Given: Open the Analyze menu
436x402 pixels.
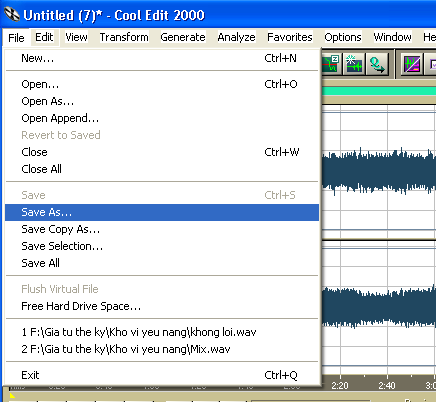Looking at the screenshot, I should (236, 37).
